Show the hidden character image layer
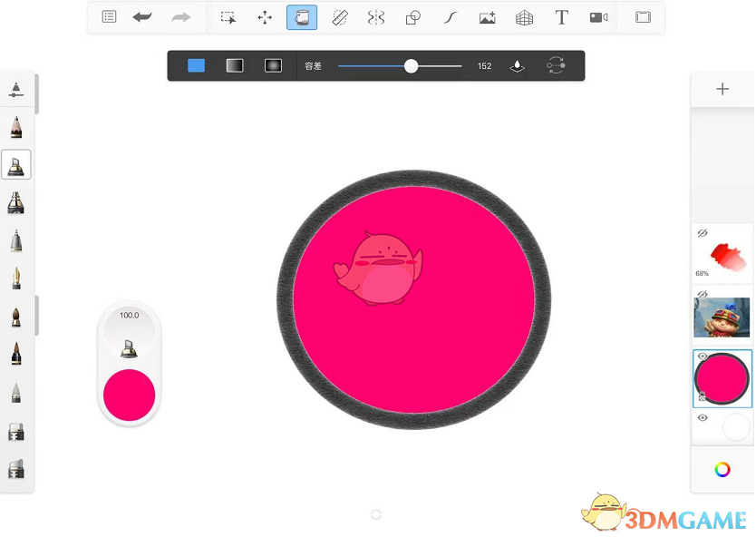Viewport: 756px width, 537px height. click(702, 295)
